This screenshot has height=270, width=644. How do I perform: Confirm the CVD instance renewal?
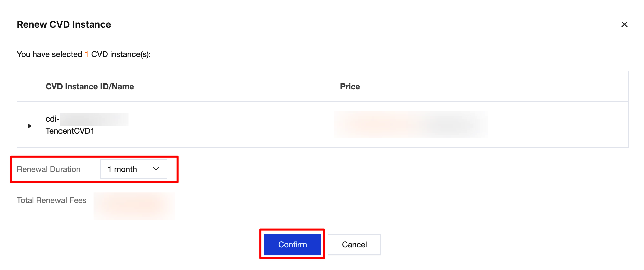pos(292,244)
